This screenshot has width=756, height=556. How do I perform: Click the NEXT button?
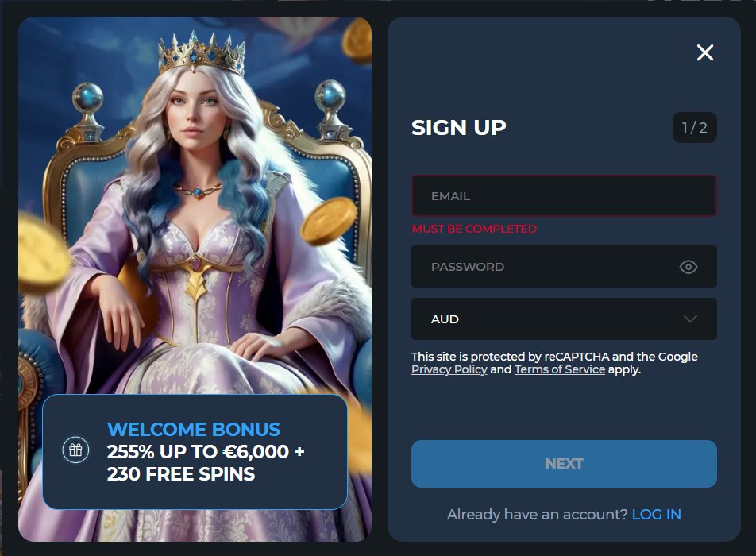click(x=564, y=463)
